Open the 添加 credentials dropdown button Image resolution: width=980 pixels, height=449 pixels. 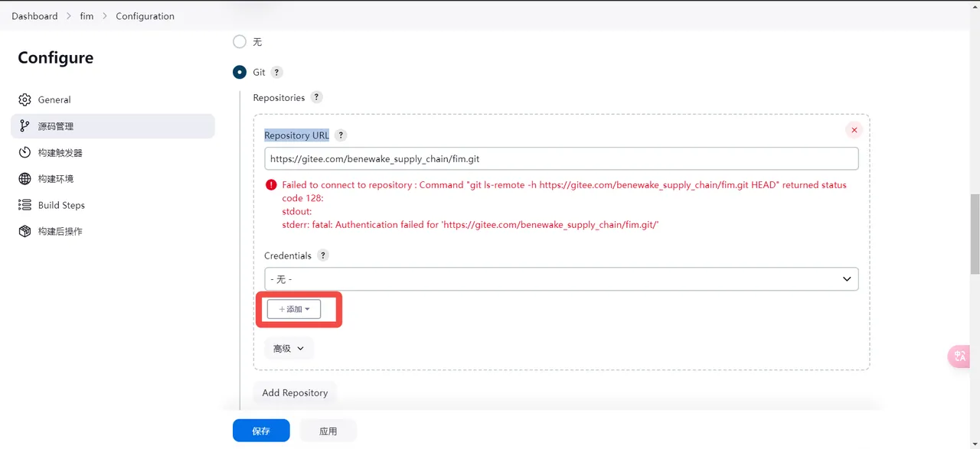coord(294,309)
